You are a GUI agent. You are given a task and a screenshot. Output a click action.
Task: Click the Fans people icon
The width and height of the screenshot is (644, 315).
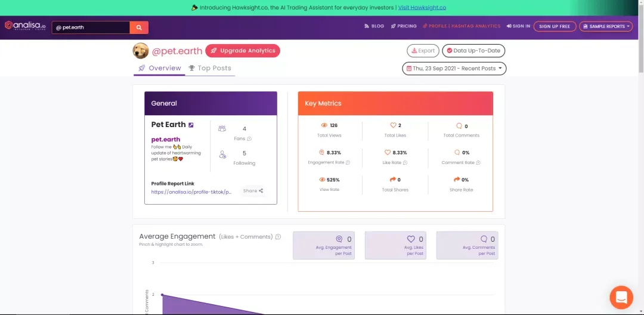tap(222, 128)
